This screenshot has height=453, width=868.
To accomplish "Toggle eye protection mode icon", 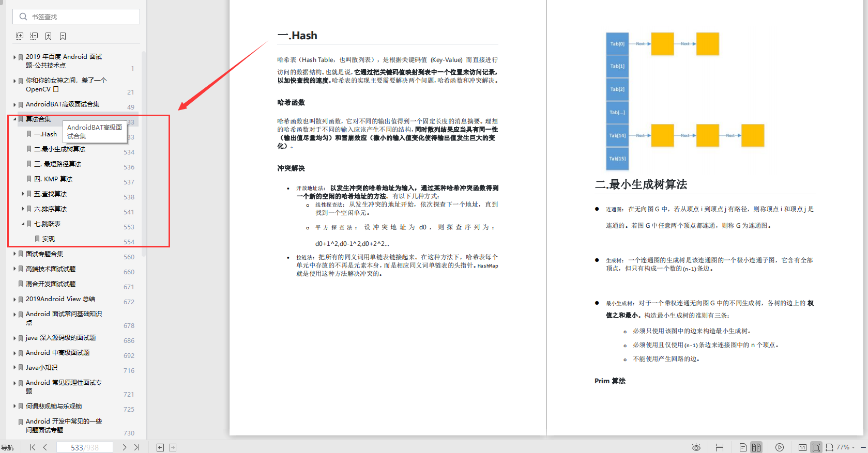I will tap(696, 447).
